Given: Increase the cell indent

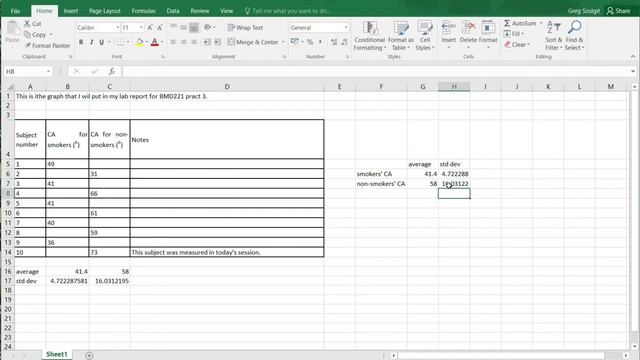Looking at the screenshot, I should (x=218, y=42).
